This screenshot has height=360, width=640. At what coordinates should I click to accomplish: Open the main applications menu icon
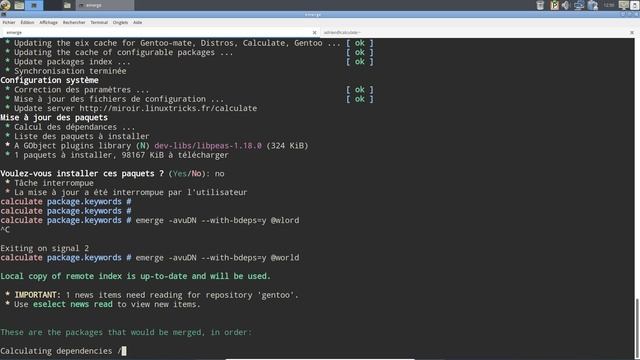[5, 5]
